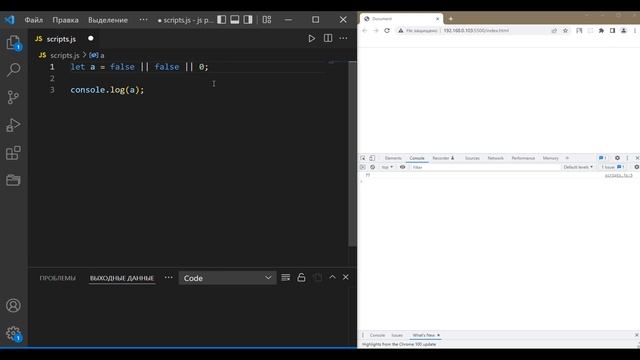Click the editor vertical scrollbar
The image size is (640, 360).
click(x=352, y=153)
